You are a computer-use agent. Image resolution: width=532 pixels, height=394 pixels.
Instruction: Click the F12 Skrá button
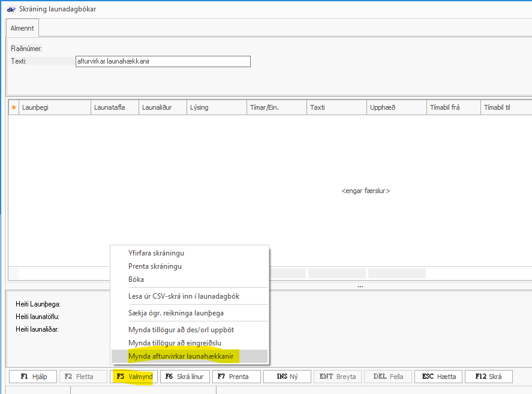pos(488,377)
